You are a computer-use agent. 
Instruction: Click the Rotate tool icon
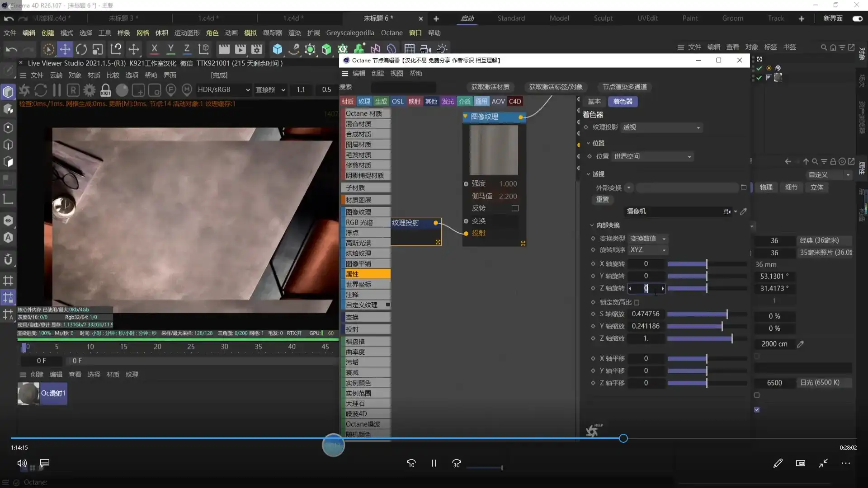81,49
